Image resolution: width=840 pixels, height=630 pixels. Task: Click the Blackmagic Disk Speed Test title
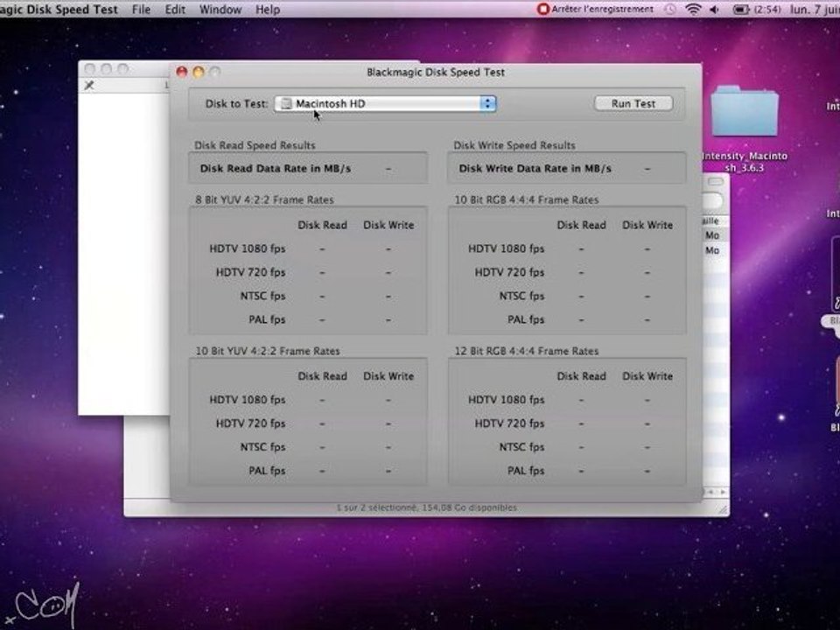[436, 72]
